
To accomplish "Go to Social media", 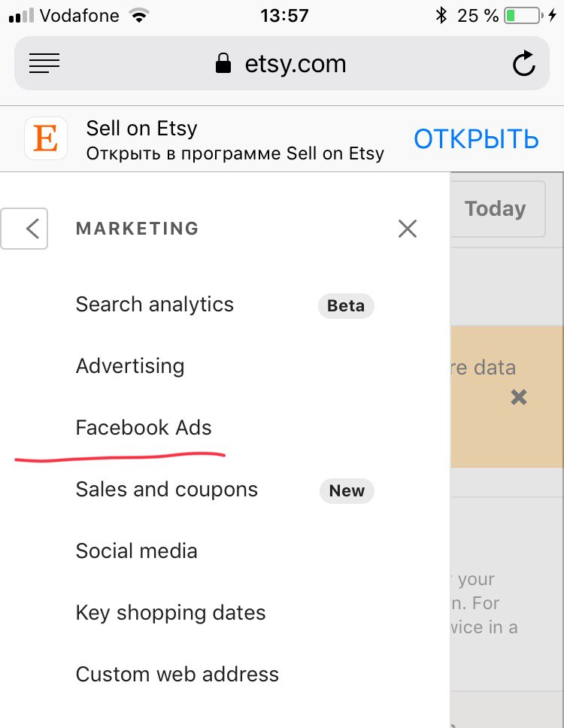I will [137, 551].
